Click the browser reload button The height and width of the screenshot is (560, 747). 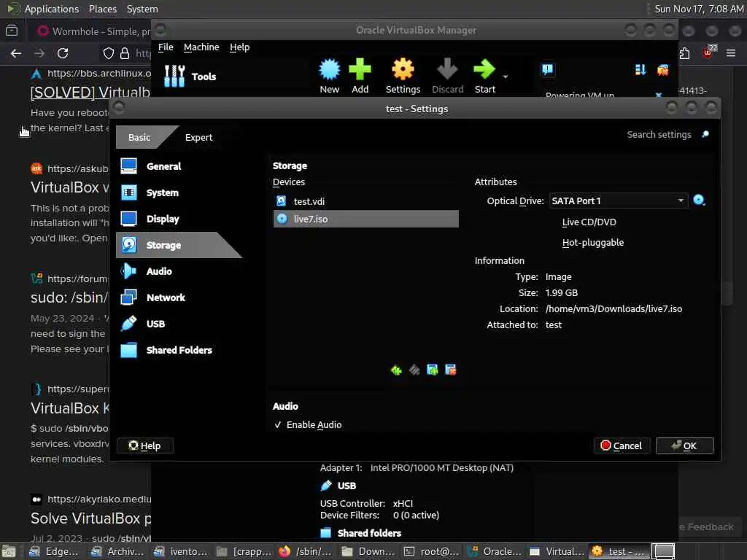click(x=63, y=53)
